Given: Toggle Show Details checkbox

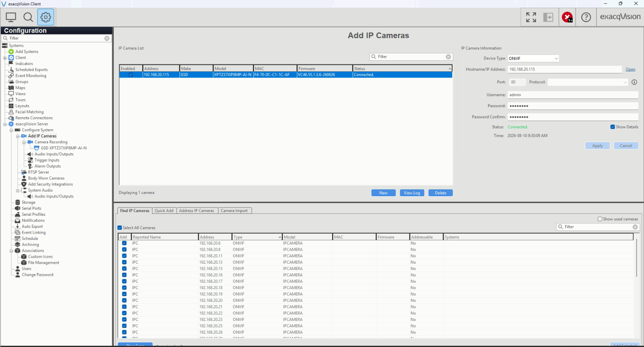Looking at the screenshot, I should pos(613,127).
